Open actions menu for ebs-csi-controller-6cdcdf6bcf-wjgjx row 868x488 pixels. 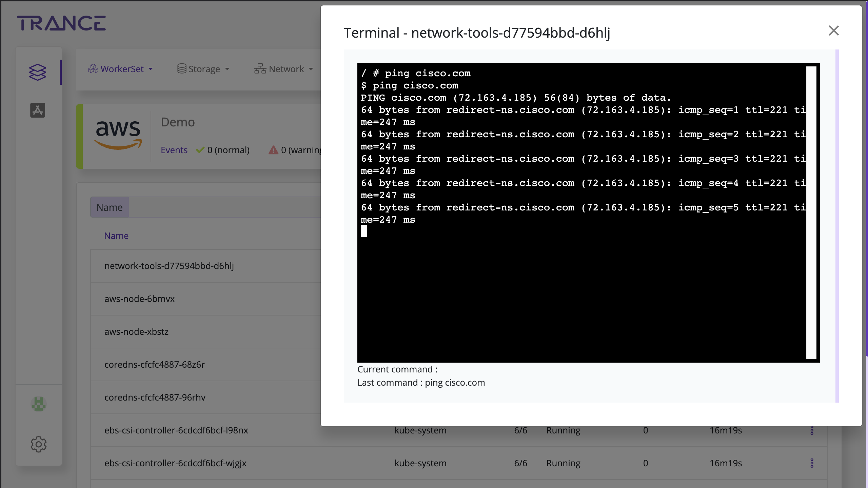coord(812,463)
